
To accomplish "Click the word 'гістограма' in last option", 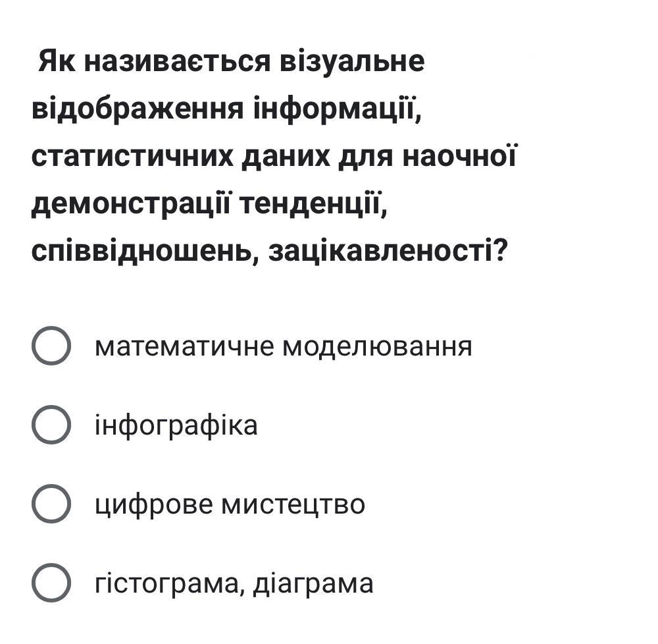I will 170,584.
